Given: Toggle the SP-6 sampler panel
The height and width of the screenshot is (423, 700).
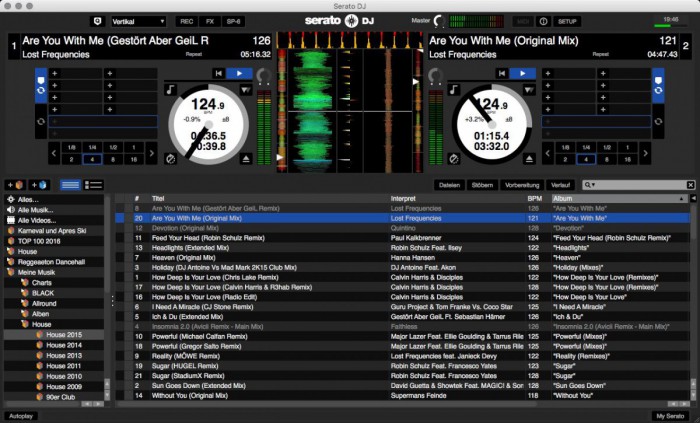Looking at the screenshot, I should (x=233, y=21).
